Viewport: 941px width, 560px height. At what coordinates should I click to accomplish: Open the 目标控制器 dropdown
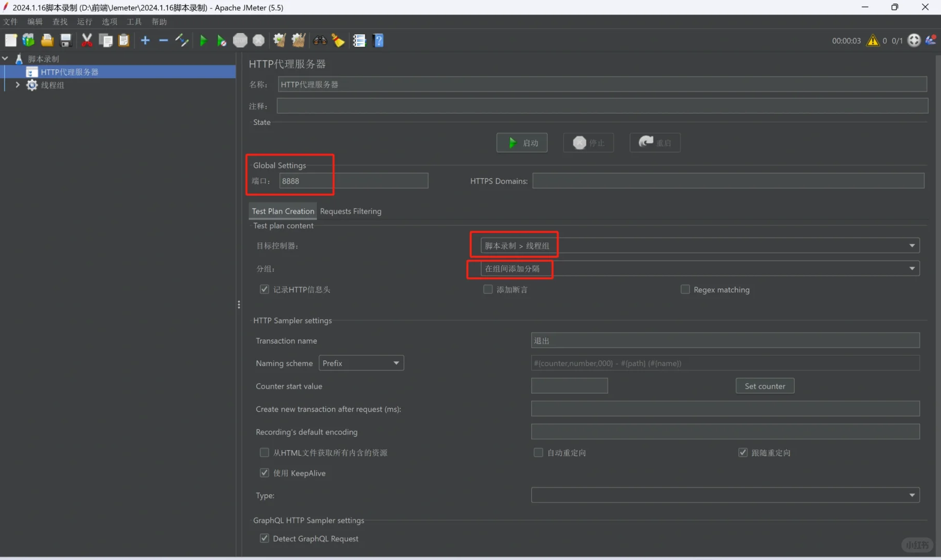(x=700, y=246)
